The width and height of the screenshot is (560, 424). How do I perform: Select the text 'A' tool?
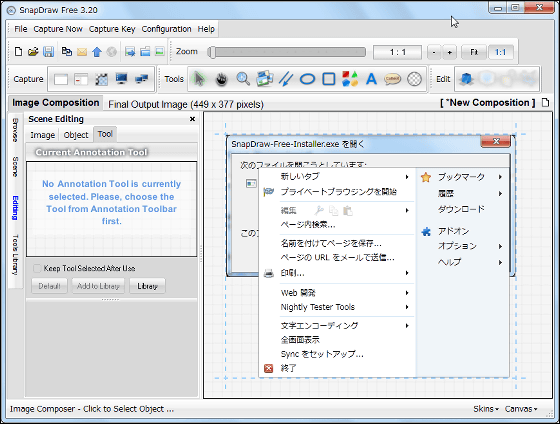click(371, 79)
